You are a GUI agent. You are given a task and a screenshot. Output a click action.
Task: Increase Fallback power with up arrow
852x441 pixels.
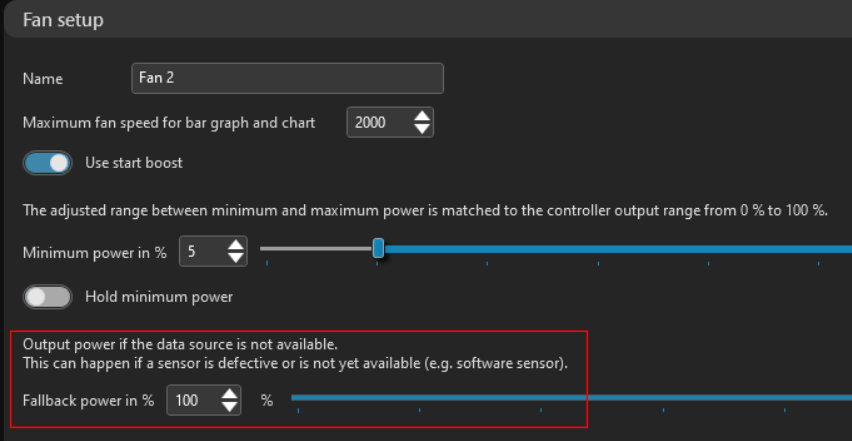[x=230, y=394]
